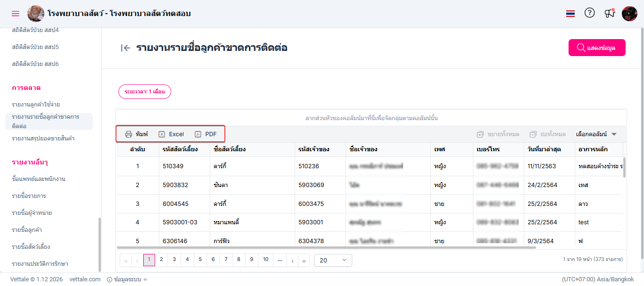This screenshot has height=286, width=644.
Task: Export the report to Excel
Action: coord(171,134)
